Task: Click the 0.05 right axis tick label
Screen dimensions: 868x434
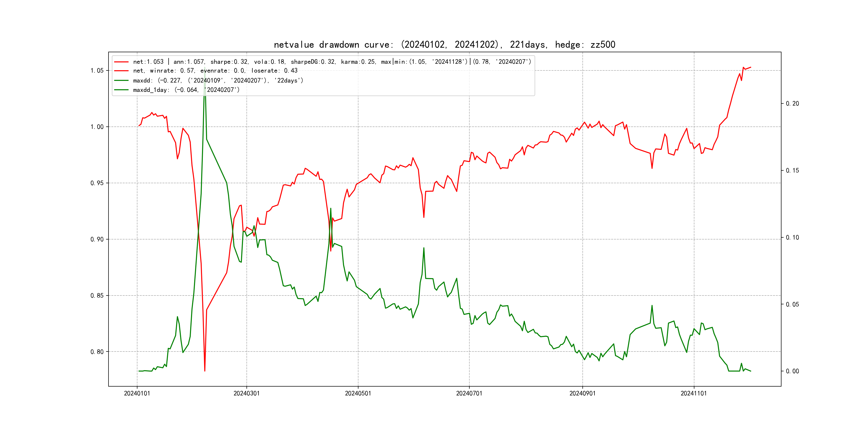Action: tap(792, 305)
